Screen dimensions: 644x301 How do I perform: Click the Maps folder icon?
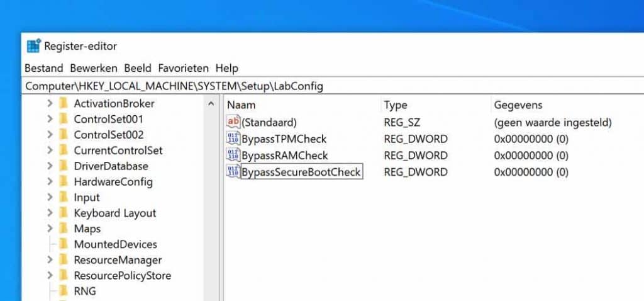click(x=64, y=228)
